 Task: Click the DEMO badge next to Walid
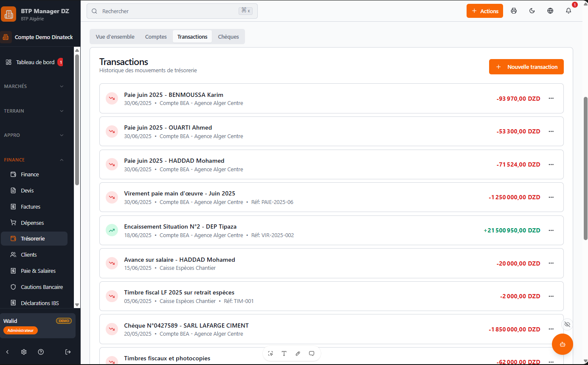click(64, 321)
